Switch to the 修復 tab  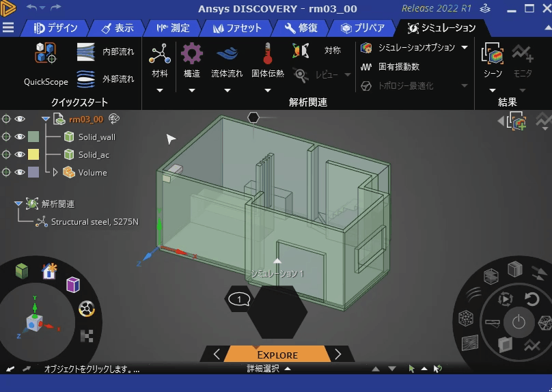point(301,28)
